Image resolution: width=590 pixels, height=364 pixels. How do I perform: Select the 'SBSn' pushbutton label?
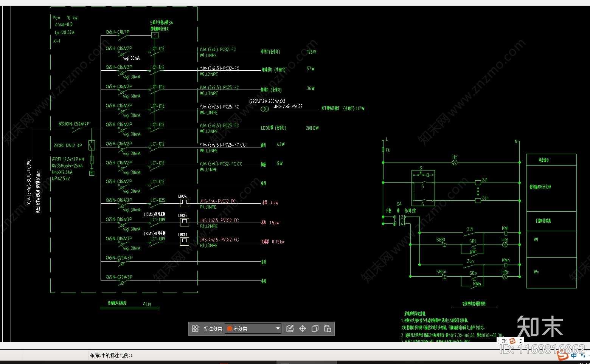pos(441,272)
